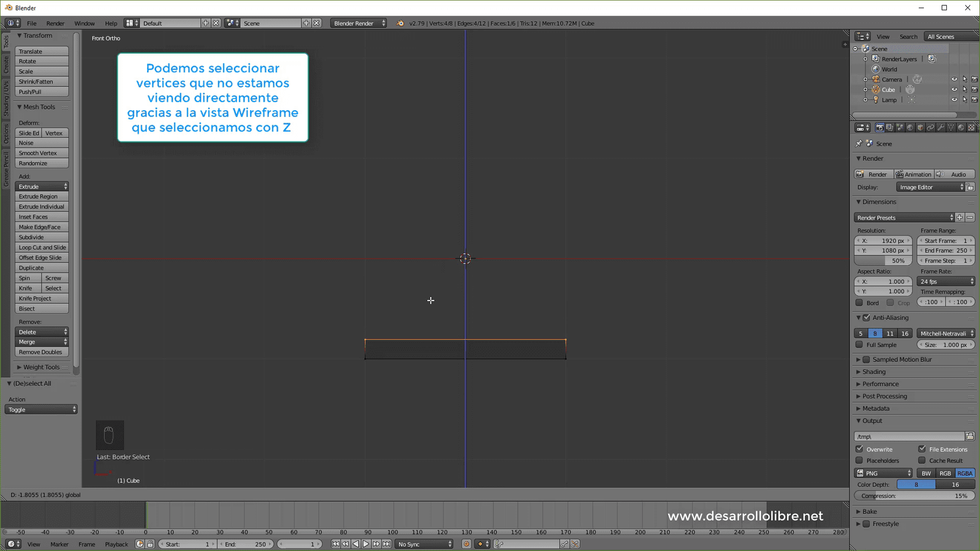
Task: Open the Render menu in top bar
Action: [55, 23]
